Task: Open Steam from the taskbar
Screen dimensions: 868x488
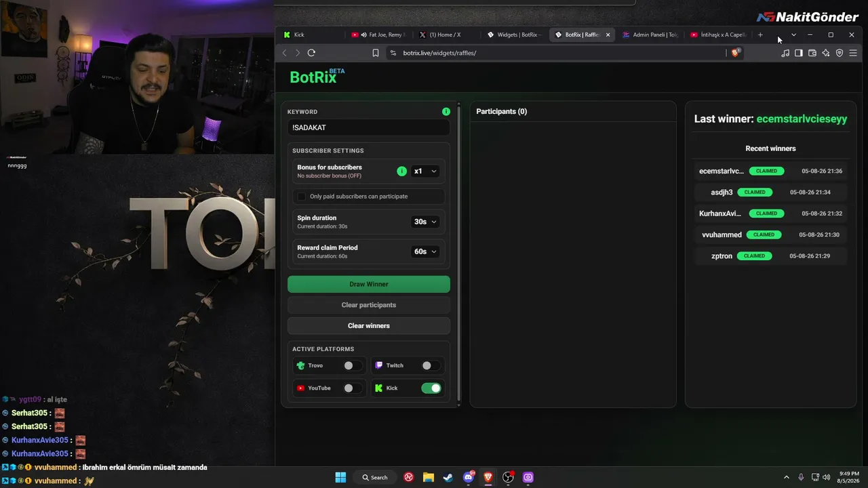Action: point(448,477)
